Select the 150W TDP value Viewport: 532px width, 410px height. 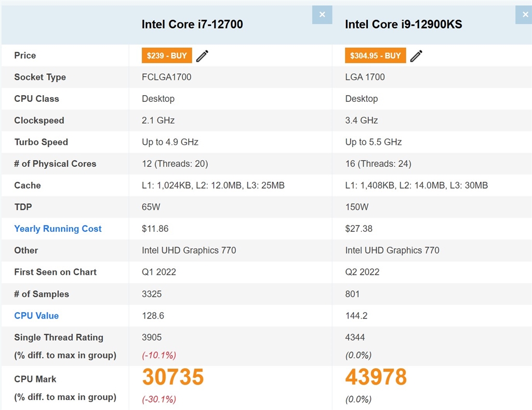356,207
